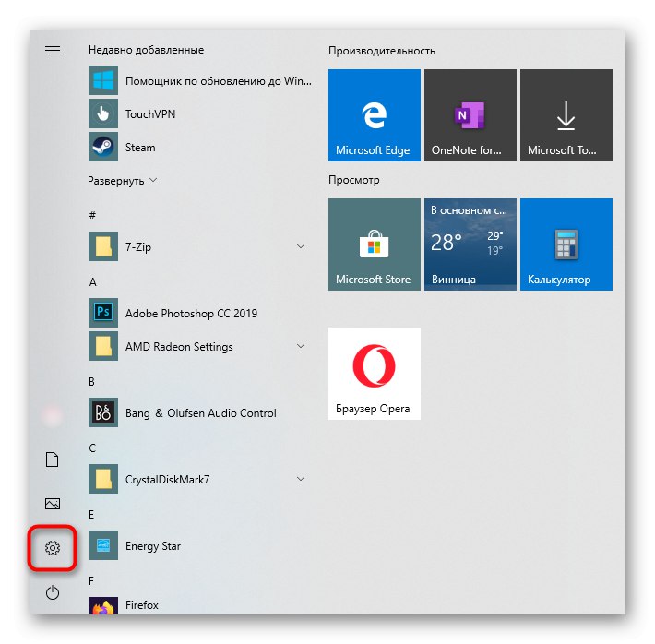This screenshot has width=655, height=644.
Task: Open the Microsoft Edge tile
Action: (x=375, y=115)
